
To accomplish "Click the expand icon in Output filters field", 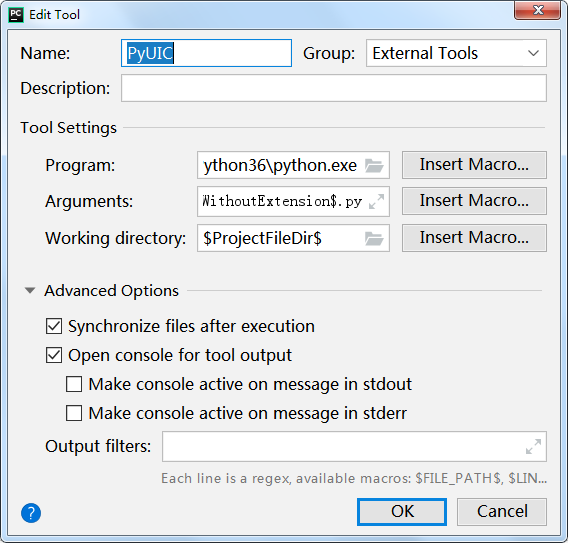I will [x=534, y=447].
